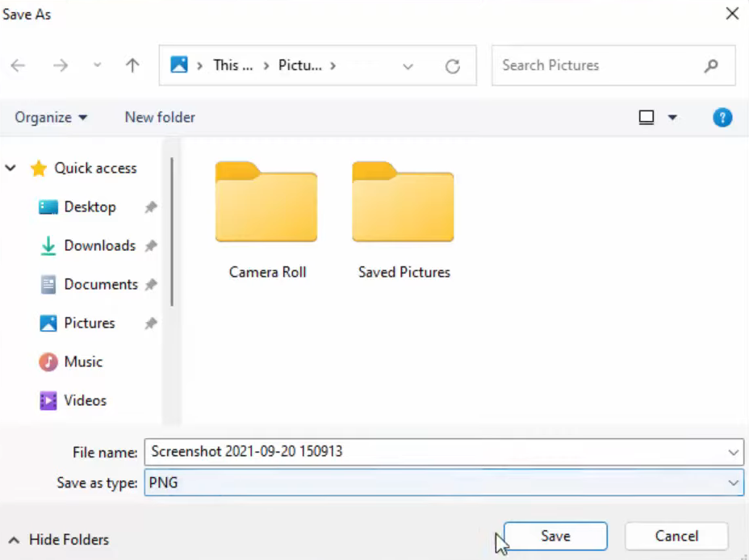This screenshot has width=749, height=560.
Task: Open recent locations dropdown arrow
Action: click(97, 66)
